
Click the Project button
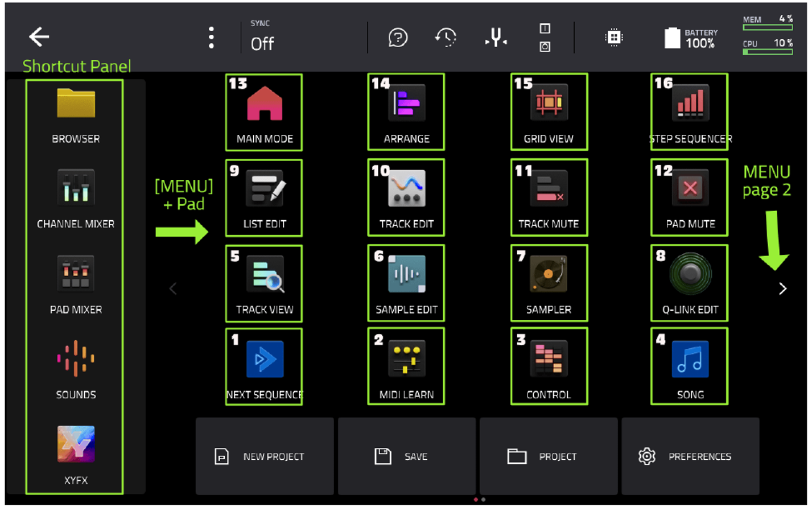[549, 456]
